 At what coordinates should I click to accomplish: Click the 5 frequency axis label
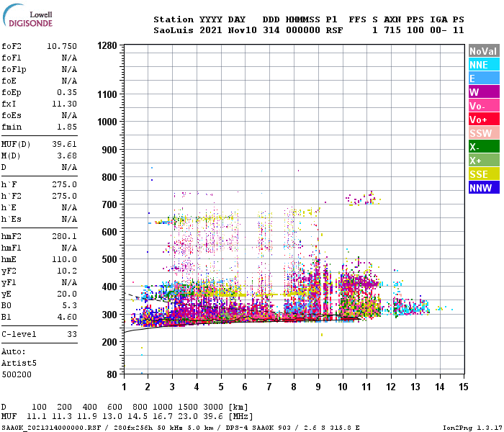pos(221,387)
